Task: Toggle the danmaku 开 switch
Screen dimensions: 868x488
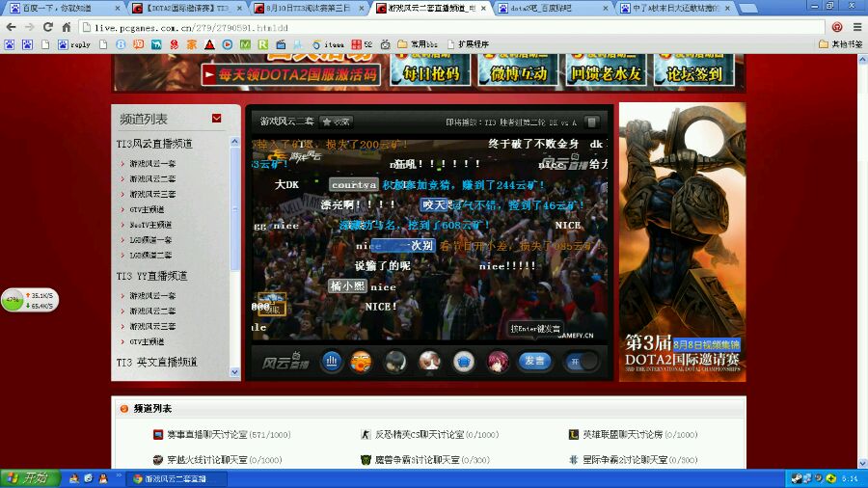Action: [582, 362]
